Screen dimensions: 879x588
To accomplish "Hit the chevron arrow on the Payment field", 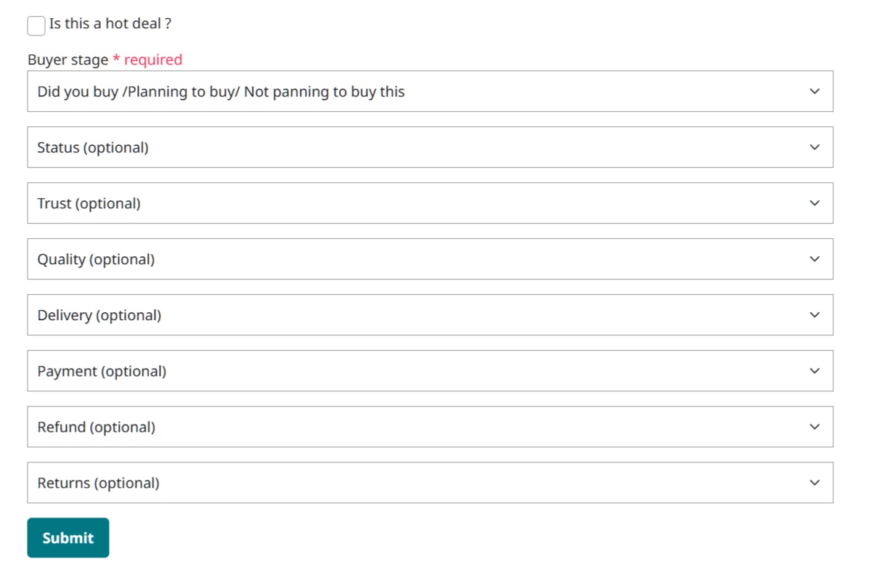I will 814,371.
